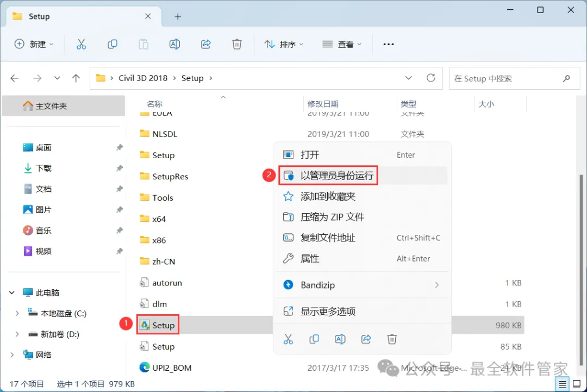Viewport: 587px width, 392px height.
Task: Click the copy icon in the top toolbar
Action: click(113, 44)
